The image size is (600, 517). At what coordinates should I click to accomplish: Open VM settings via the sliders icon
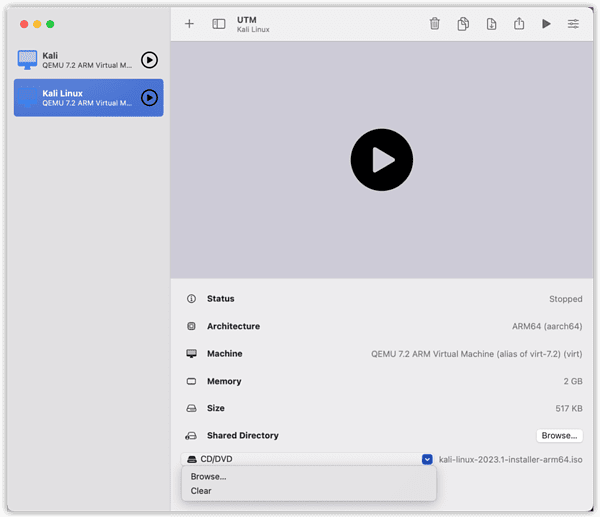573,24
